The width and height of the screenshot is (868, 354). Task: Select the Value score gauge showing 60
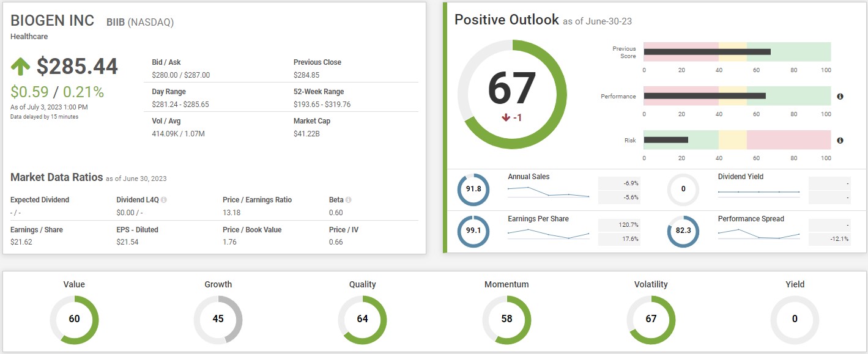(x=74, y=319)
